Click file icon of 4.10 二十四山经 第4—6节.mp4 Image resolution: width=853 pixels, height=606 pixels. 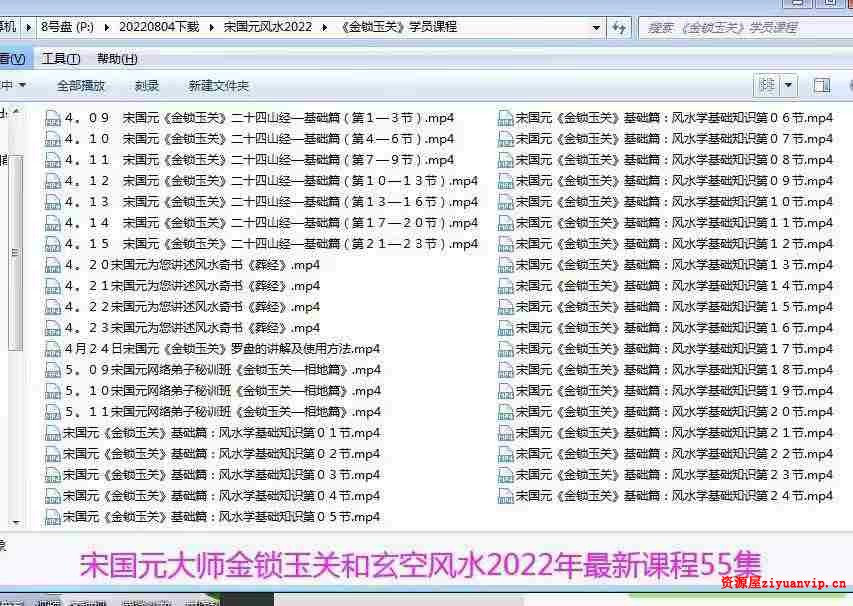tap(53, 139)
